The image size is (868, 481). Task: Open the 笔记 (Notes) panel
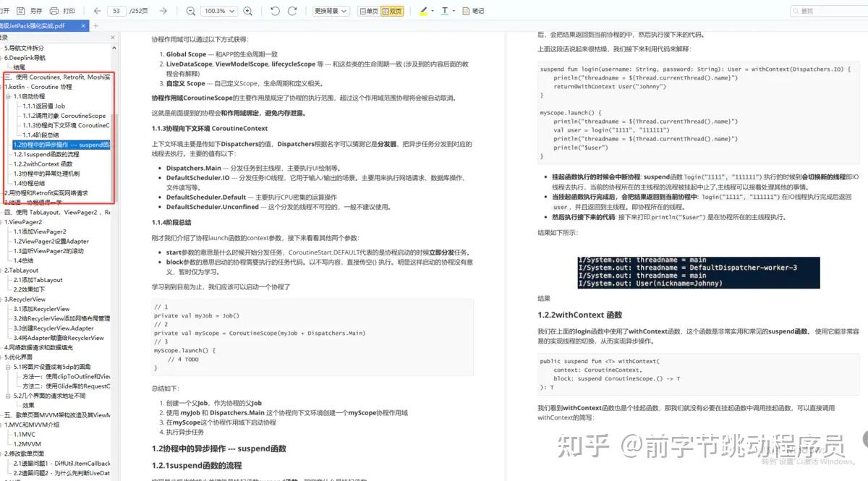coord(474,11)
